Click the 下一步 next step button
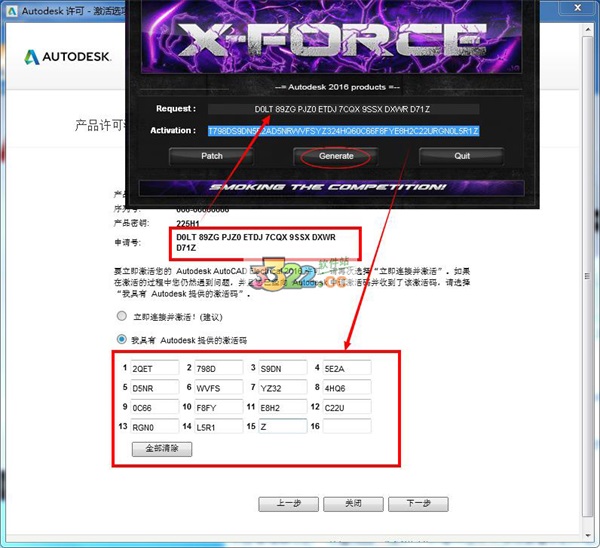 point(418,504)
